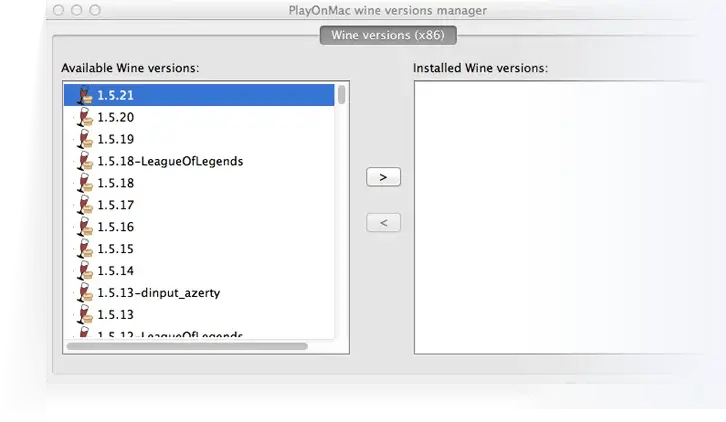Click the wine glass icon beside 1.5.15
The image size is (726, 422).
(x=85, y=249)
